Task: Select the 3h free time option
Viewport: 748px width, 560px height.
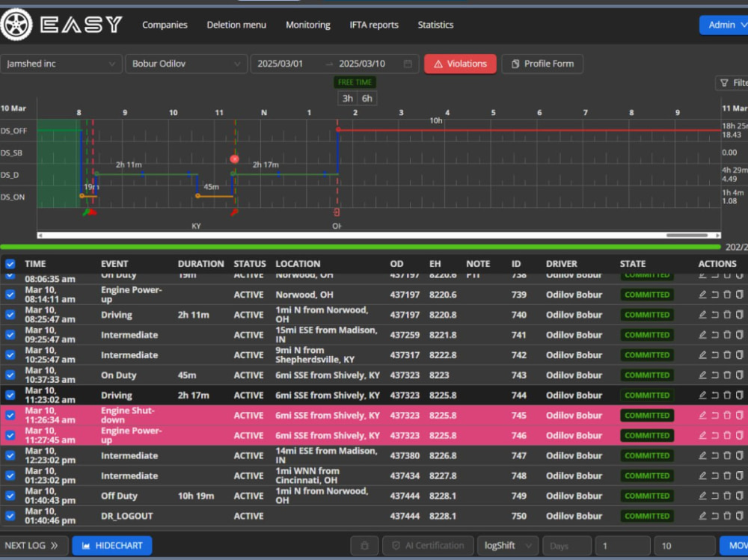Action: click(347, 98)
